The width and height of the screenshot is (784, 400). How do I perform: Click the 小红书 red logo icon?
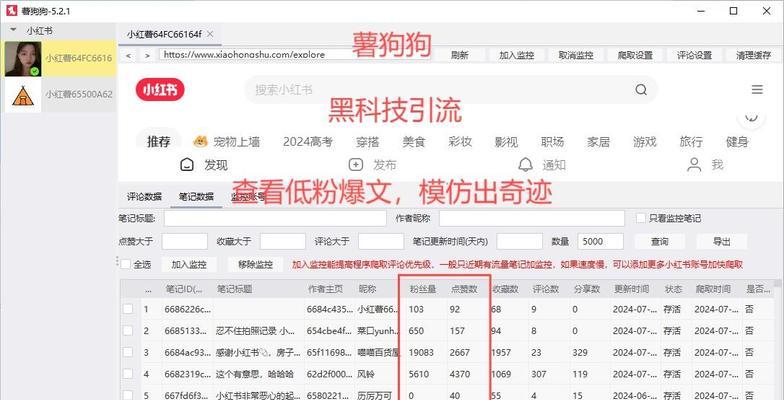pyautogui.click(x=160, y=90)
